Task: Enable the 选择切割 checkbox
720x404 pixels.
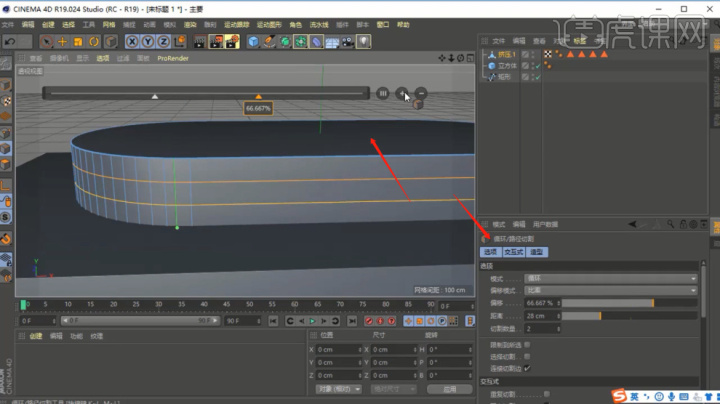Action: pyautogui.click(x=527, y=356)
